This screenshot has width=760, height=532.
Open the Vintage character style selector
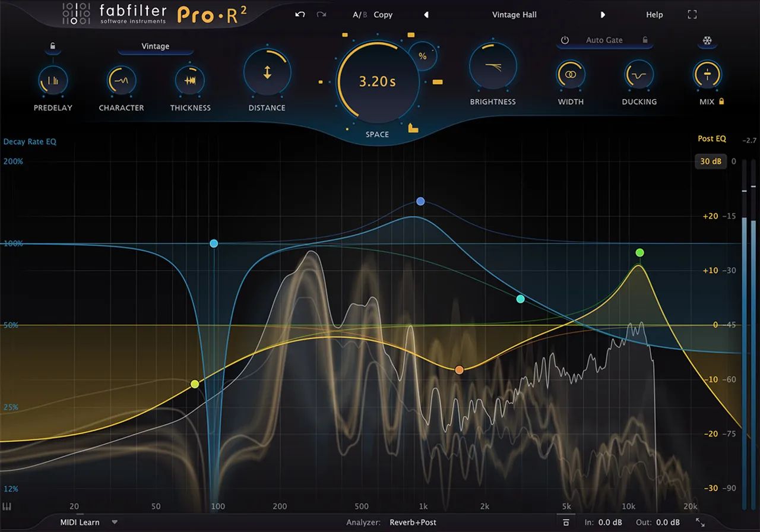click(x=154, y=46)
